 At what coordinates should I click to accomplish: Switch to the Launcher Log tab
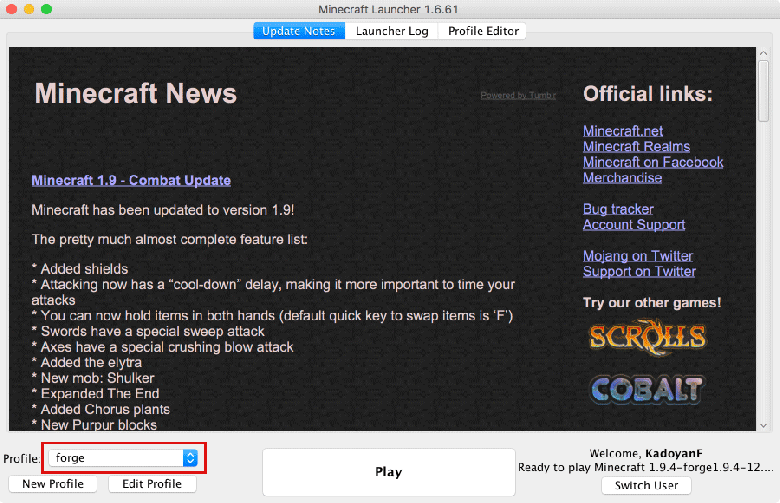391,31
